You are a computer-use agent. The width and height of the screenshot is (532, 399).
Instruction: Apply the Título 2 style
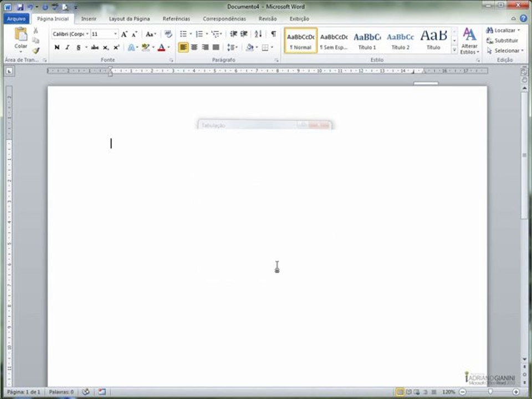pos(400,40)
